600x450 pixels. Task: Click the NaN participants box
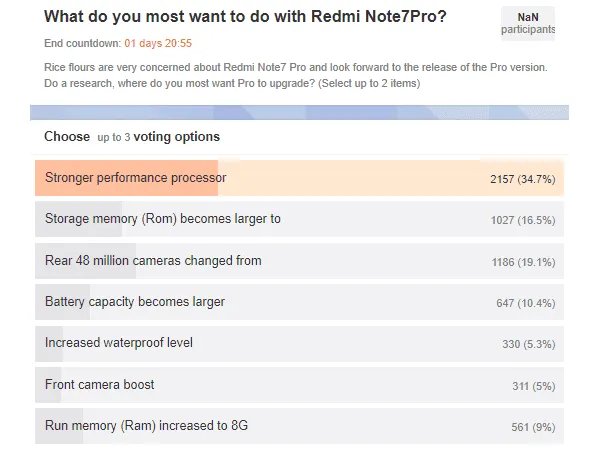527,24
